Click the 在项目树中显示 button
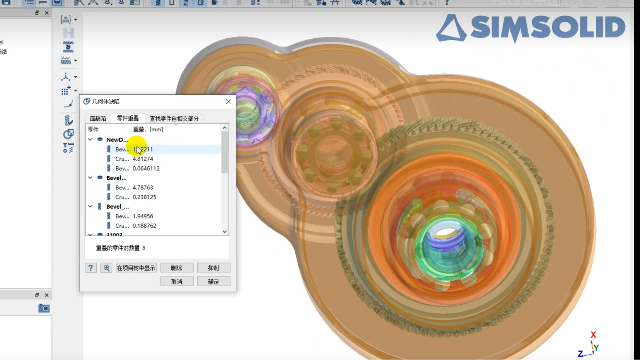Viewport: 640px width, 360px height. pyautogui.click(x=136, y=268)
